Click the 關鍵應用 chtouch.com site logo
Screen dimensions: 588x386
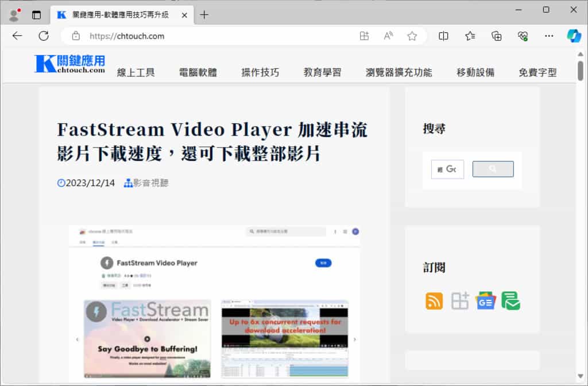coord(69,63)
